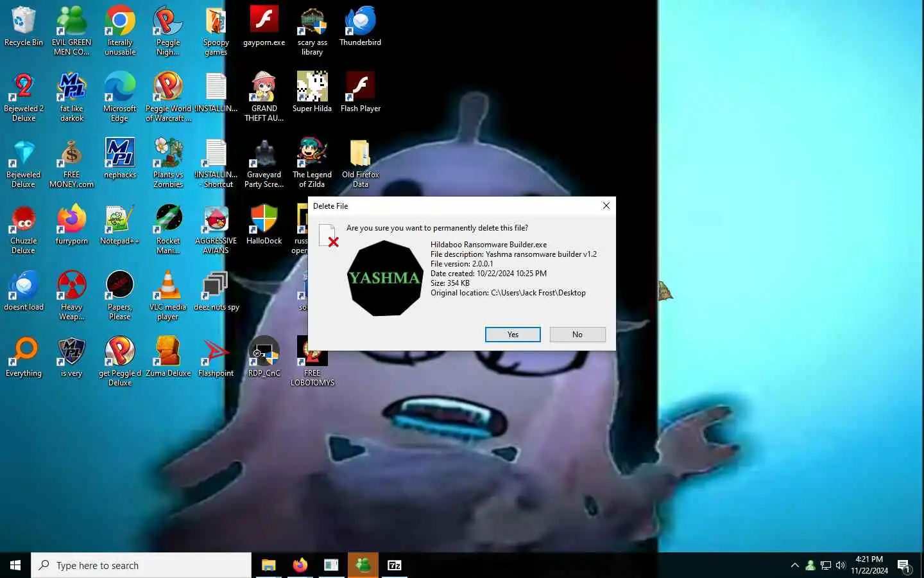Select the Recycle Bin desktop icon
Viewport: 924px width, 578px height.
pyautogui.click(x=24, y=27)
